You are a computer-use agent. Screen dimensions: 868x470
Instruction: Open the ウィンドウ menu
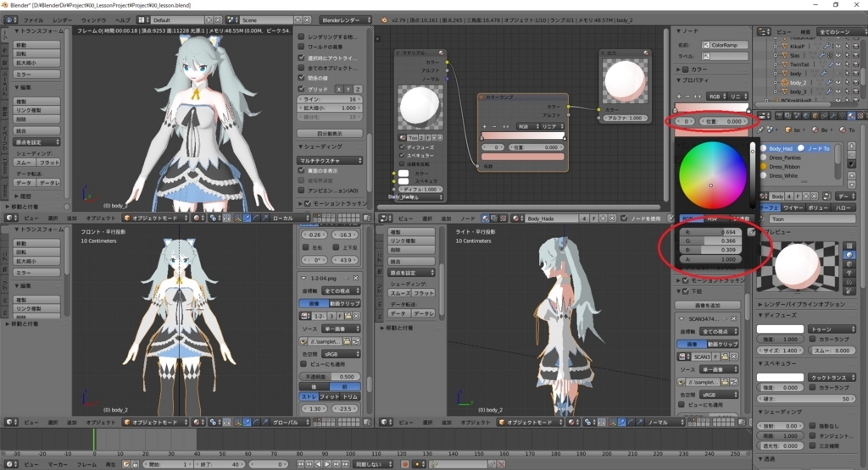tap(93, 20)
